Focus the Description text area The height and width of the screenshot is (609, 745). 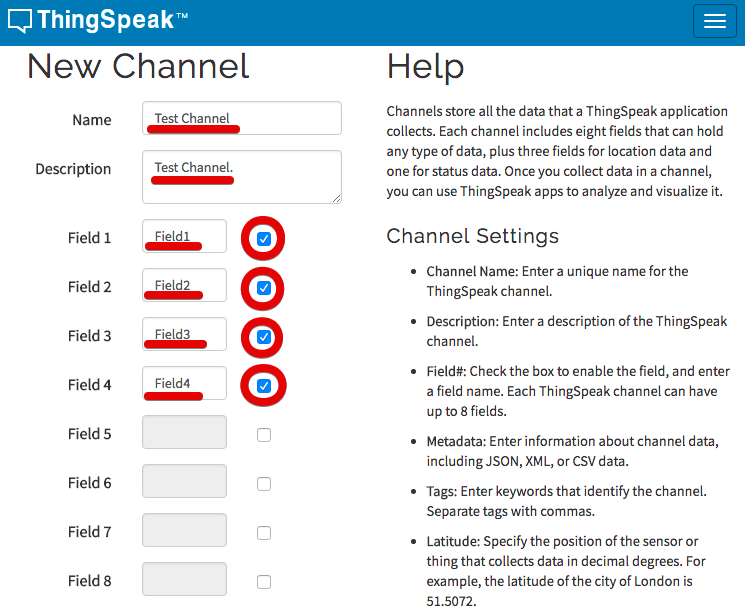(x=242, y=177)
